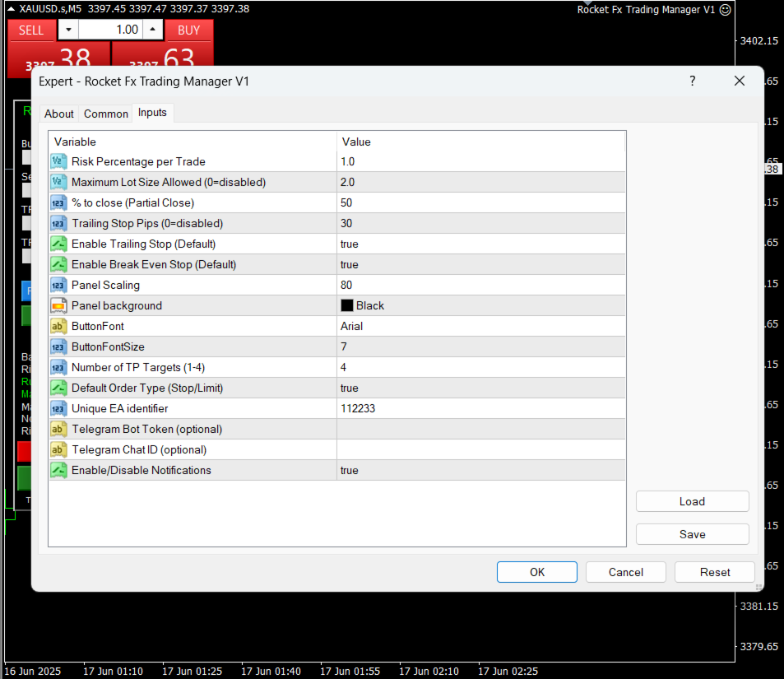This screenshot has height=679, width=784.
Task: Click the % to close (Partial Close) row icon
Action: pos(58,202)
